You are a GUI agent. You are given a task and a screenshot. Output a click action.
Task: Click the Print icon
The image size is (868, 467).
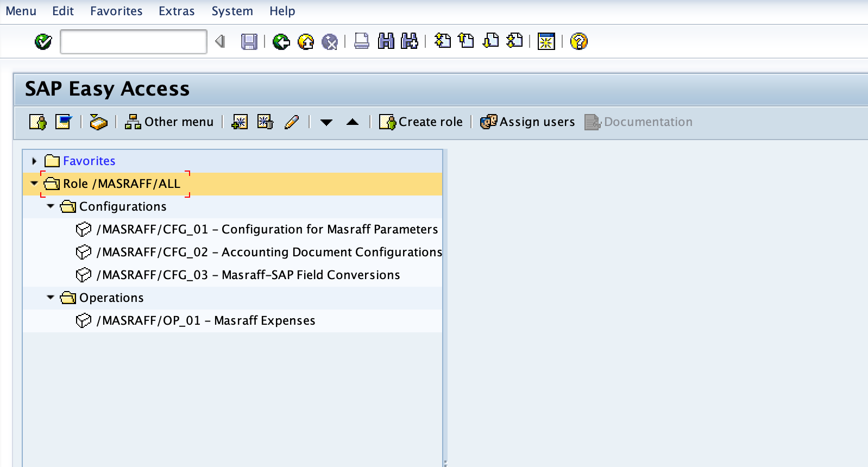point(361,41)
